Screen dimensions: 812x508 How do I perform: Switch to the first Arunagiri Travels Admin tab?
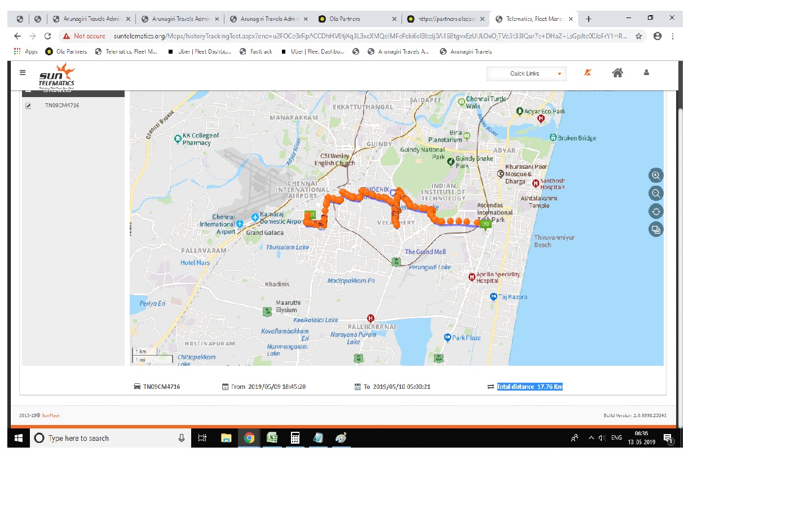91,19
